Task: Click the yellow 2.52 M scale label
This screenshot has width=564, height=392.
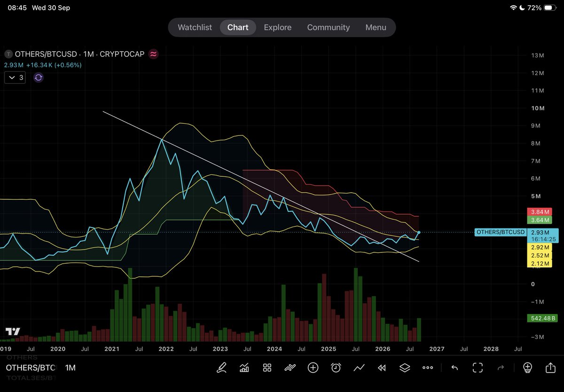Action: [x=540, y=255]
